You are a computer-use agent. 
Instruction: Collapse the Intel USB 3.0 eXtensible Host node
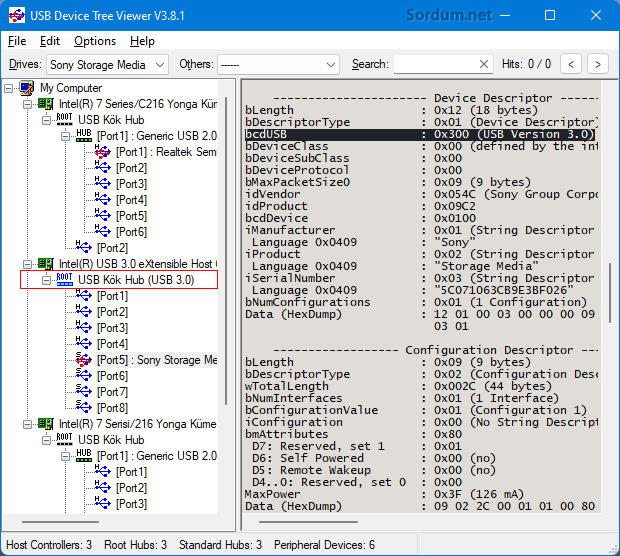point(27,264)
